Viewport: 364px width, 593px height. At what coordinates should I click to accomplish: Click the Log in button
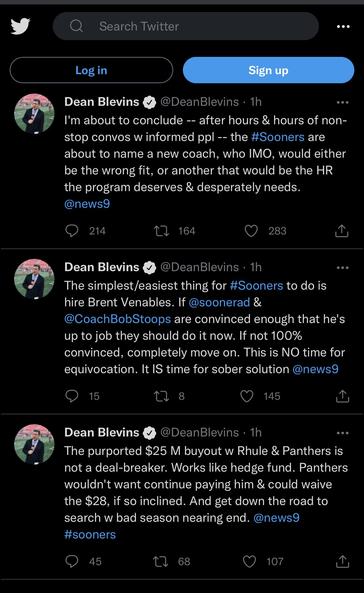pyautogui.click(x=91, y=70)
